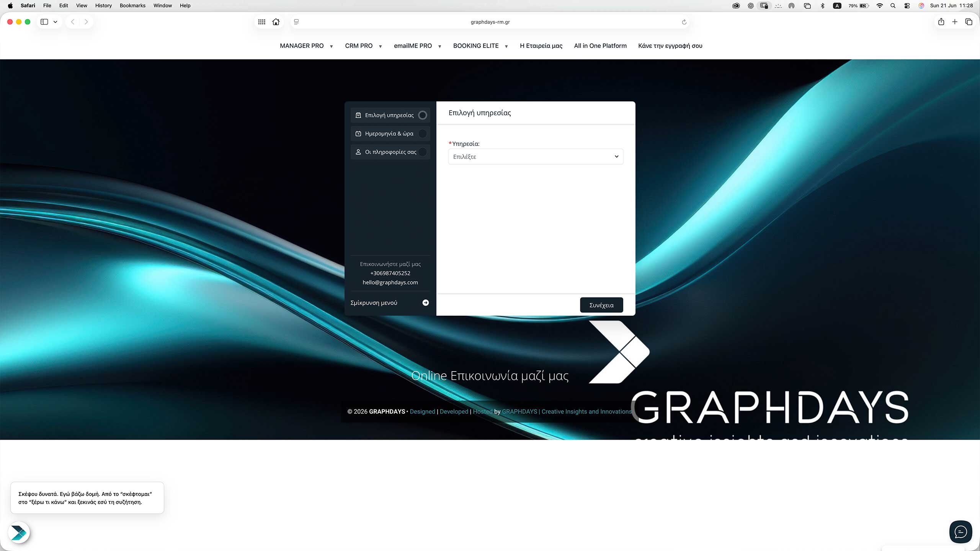The height and width of the screenshot is (551, 980).
Task: Open Spotlight search in menu bar
Action: [x=893, y=5]
